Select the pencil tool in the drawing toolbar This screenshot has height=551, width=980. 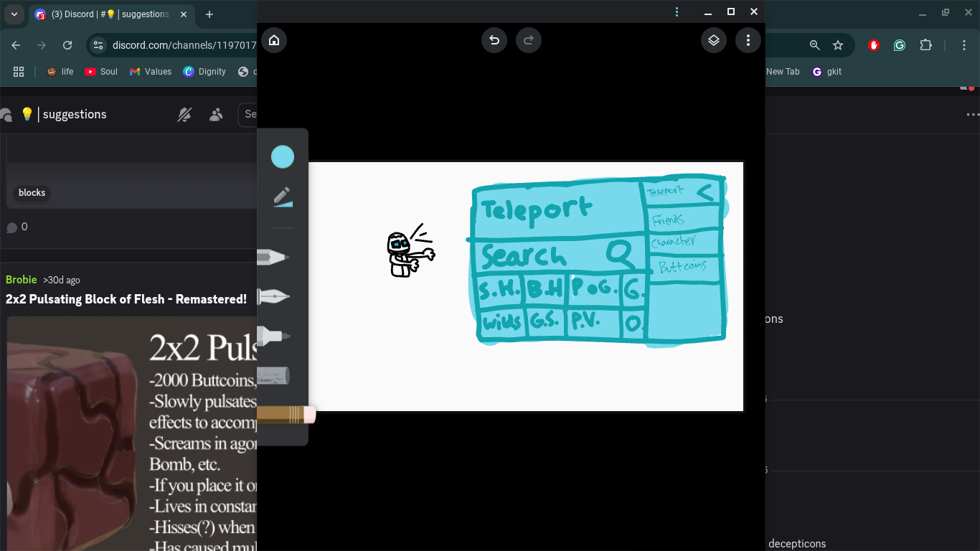[273, 256]
